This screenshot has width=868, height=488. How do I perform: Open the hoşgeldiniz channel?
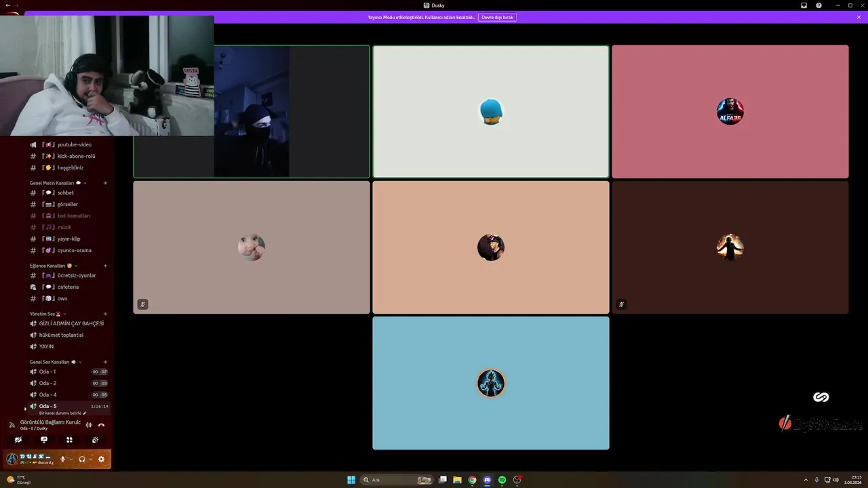68,167
